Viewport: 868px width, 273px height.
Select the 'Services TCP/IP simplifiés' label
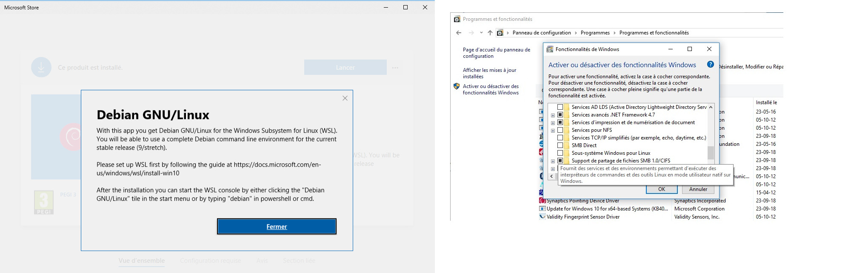click(639, 138)
